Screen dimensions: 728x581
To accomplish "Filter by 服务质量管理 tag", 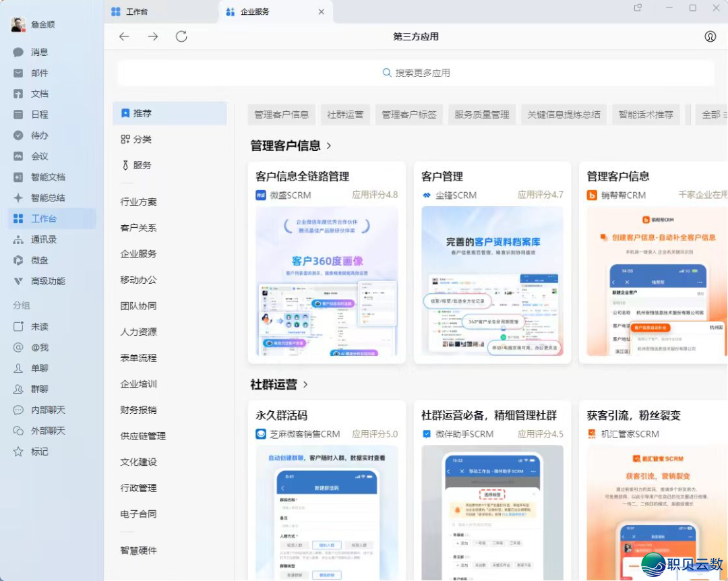I will coord(482,115).
